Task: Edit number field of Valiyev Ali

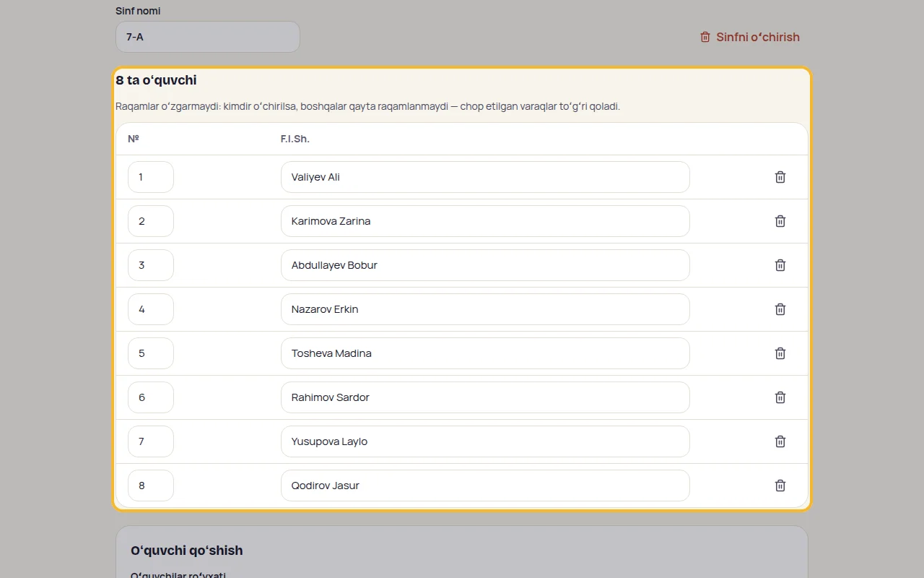Action: pos(151,177)
